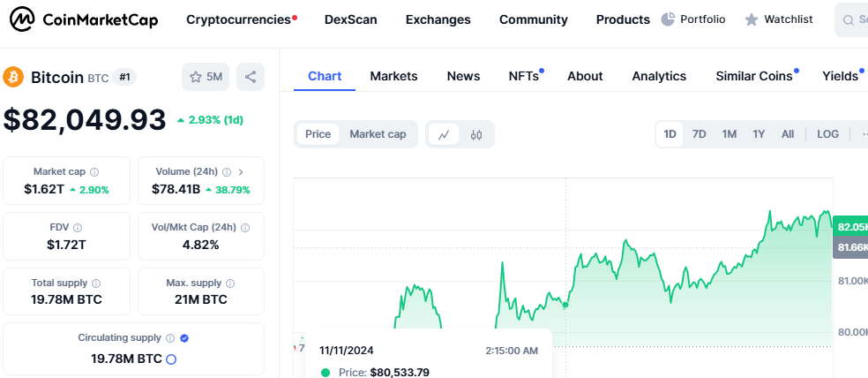Set chart range to All
Viewport: 868px width, 378px height.
pos(788,134)
